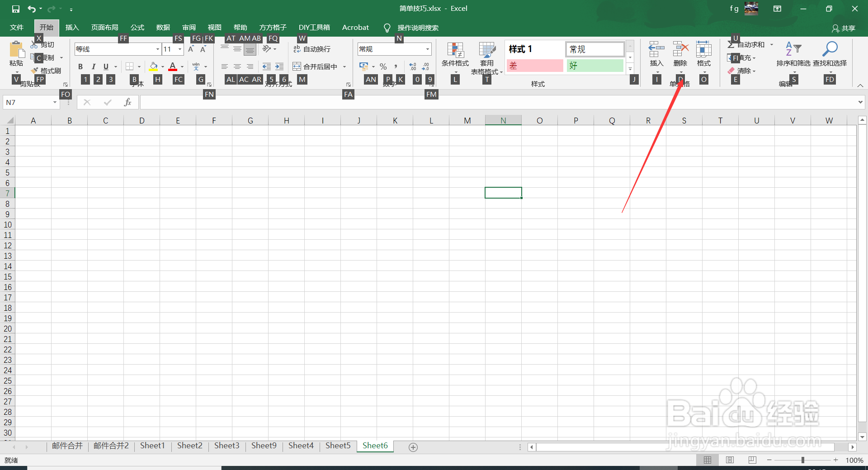This screenshot has width=868, height=470.
Task: Select the 差 (Bad) cell style
Action: [x=535, y=66]
